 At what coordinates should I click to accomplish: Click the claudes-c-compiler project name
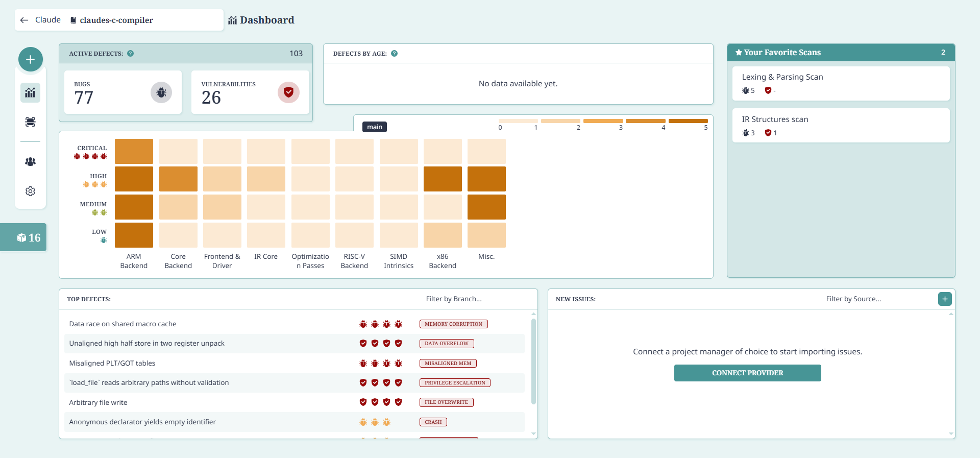tap(116, 20)
